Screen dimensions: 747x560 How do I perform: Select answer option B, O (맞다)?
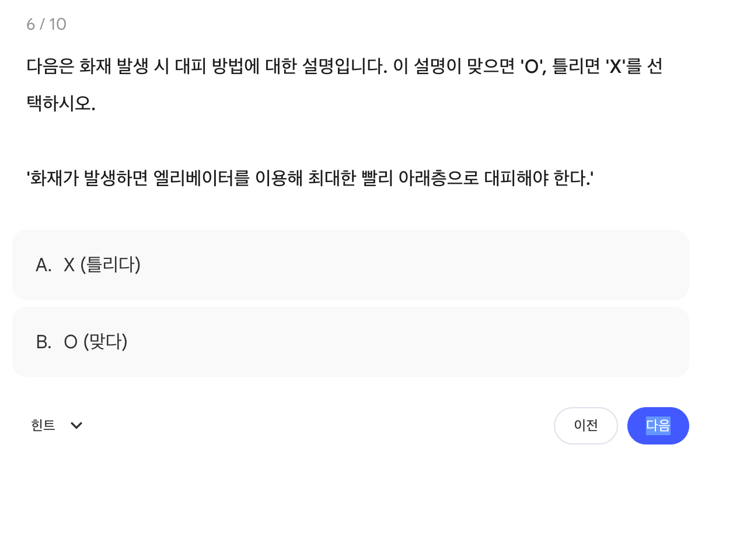pyautogui.click(x=350, y=342)
